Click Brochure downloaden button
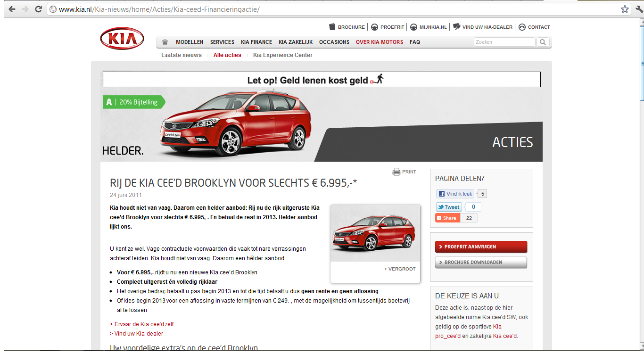 (x=481, y=262)
